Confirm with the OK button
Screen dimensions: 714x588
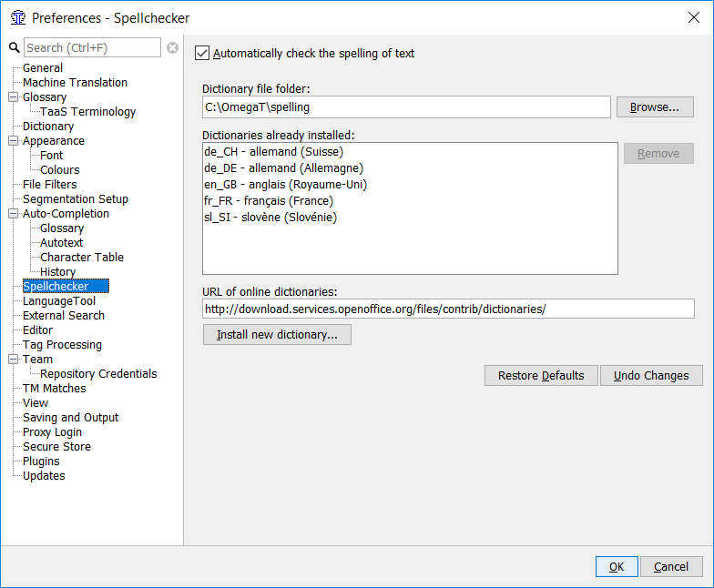(617, 566)
